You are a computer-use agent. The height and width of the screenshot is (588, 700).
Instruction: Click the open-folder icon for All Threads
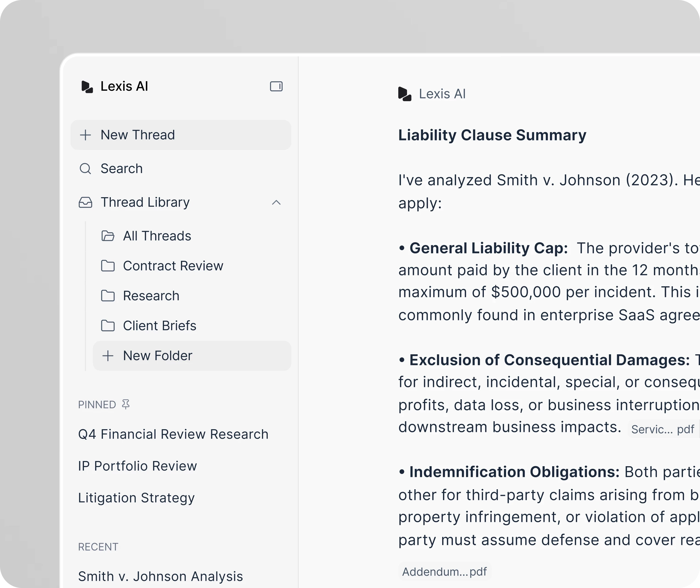[108, 236]
